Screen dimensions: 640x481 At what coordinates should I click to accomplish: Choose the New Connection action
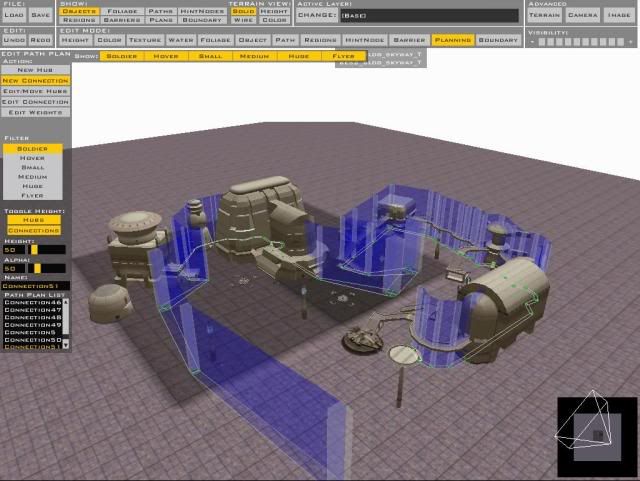click(36, 80)
